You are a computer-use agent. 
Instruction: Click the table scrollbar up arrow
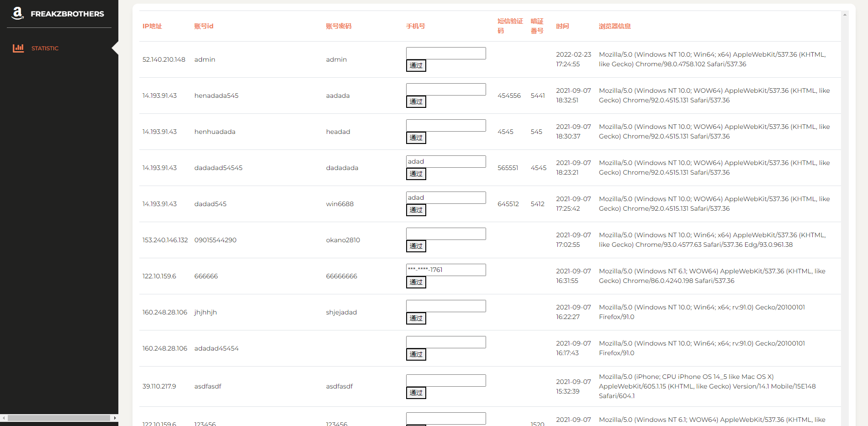tap(845, 15)
